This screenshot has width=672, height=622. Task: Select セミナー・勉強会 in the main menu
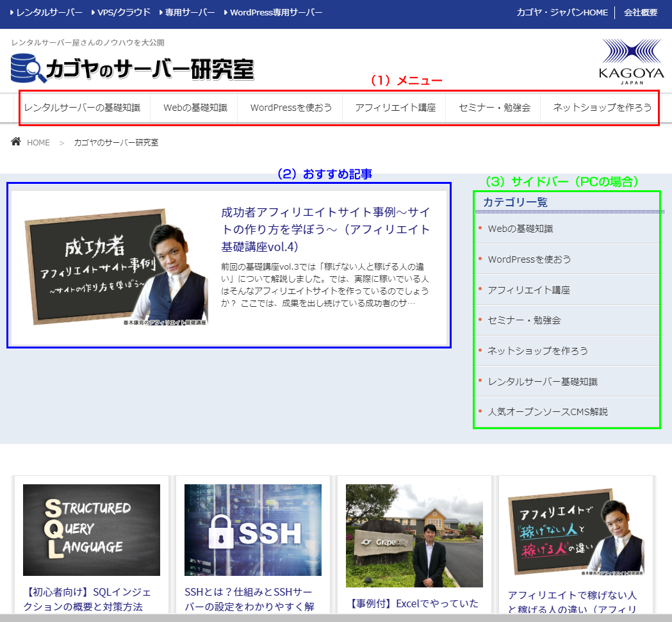tap(495, 108)
